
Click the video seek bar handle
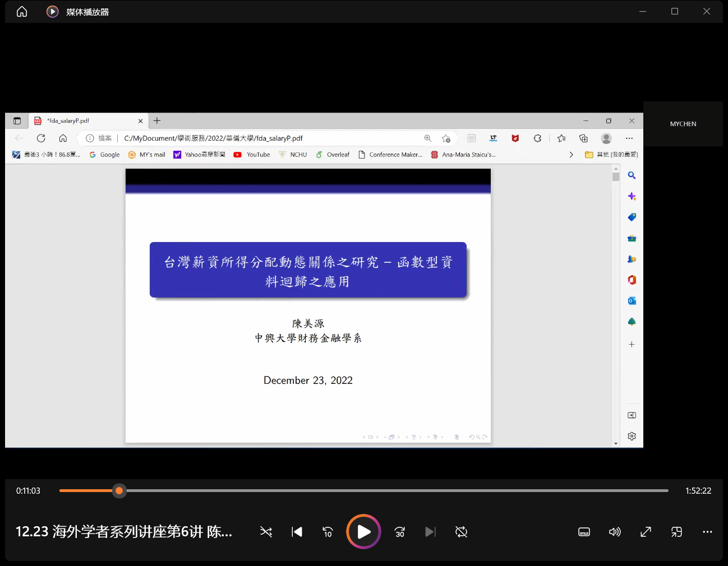pos(119,491)
